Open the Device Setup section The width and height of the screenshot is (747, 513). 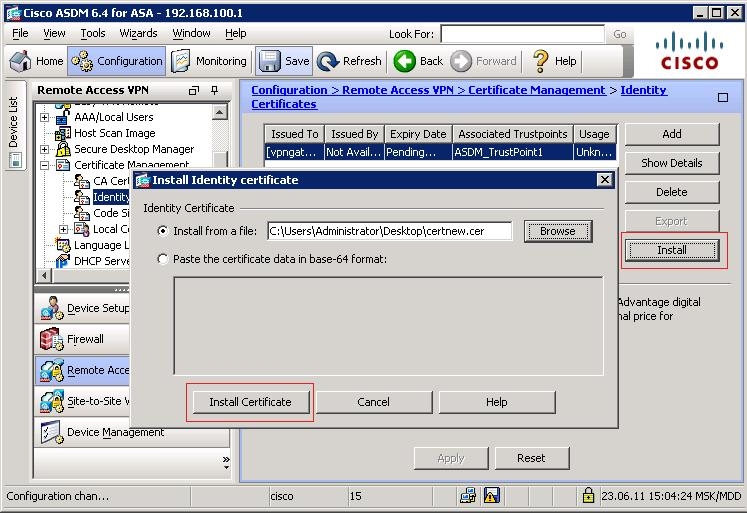(82, 308)
